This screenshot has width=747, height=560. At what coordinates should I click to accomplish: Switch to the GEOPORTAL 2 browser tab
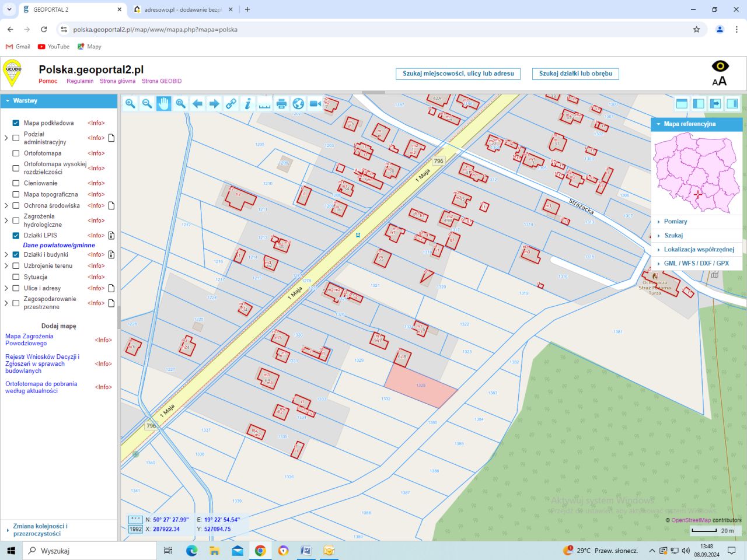click(71, 9)
